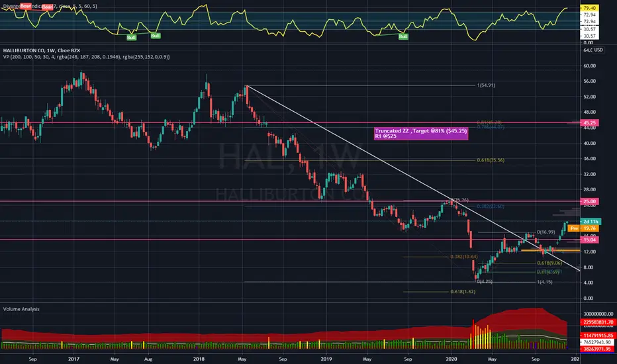This screenshot has width=617, height=364.
Task: Click the blue 0.382(23.60) Fibonacci label
Action: tap(491, 206)
